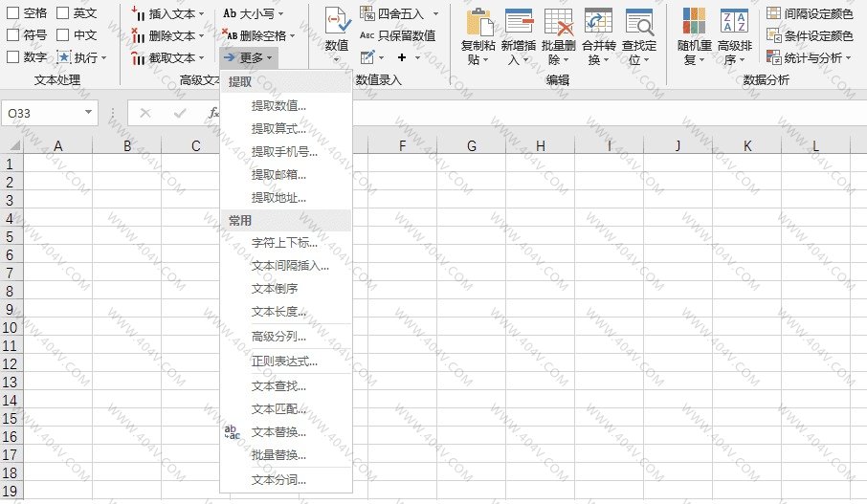Expand the 插入文本 dropdown
Image resolution: width=867 pixels, height=504 pixels.
coord(201,14)
